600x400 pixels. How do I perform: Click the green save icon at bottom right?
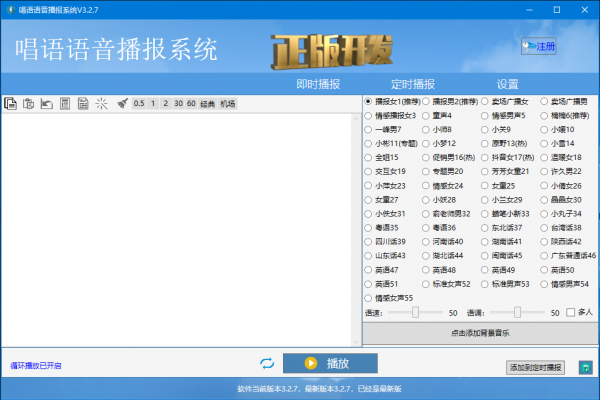click(585, 368)
